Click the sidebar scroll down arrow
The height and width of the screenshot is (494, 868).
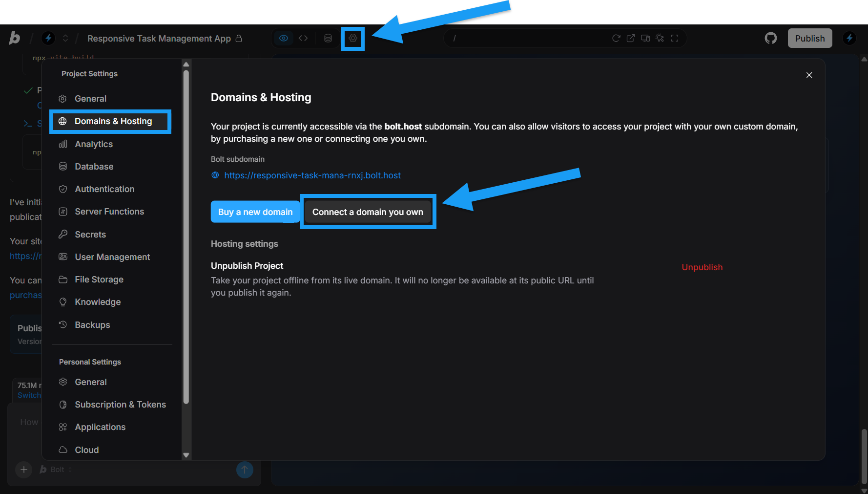pos(186,455)
